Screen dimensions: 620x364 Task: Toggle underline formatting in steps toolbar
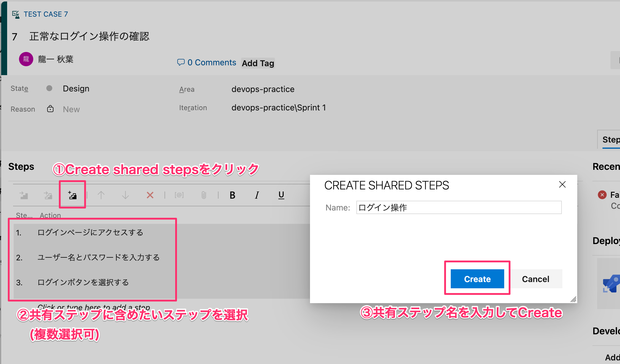click(x=281, y=195)
